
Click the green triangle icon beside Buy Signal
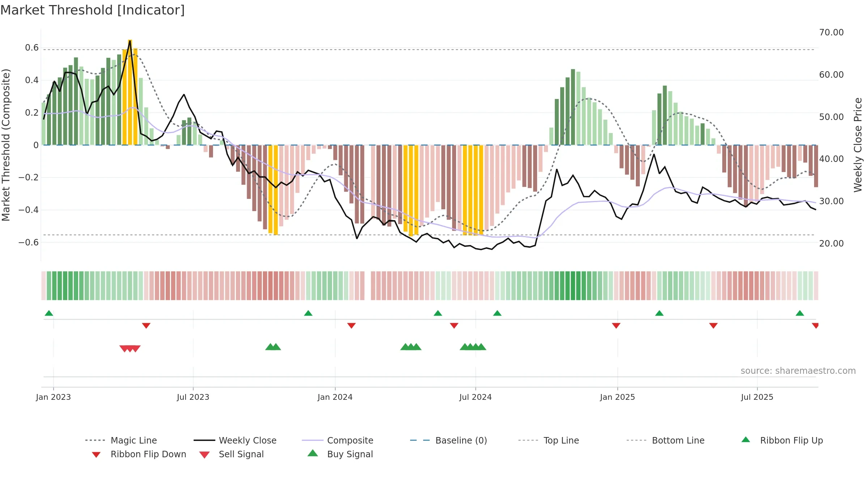(313, 453)
